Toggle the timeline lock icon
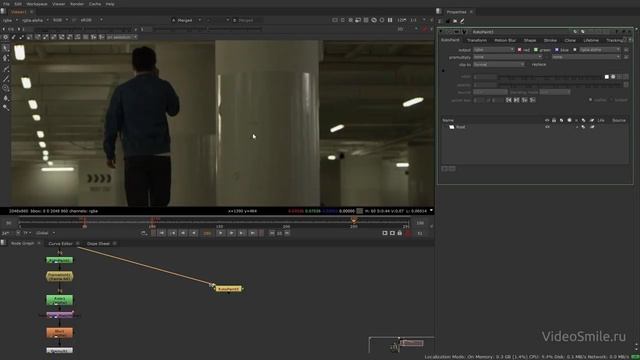 [400, 233]
